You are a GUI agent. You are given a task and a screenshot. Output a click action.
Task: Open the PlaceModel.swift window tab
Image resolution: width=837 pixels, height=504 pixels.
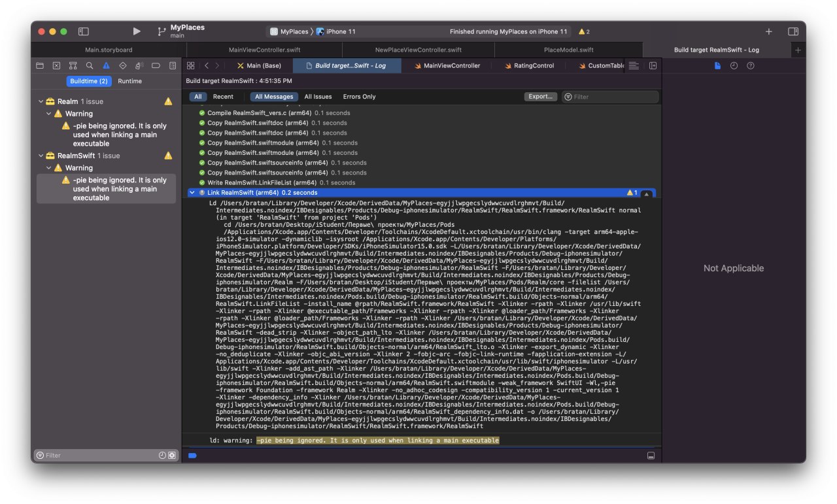569,50
